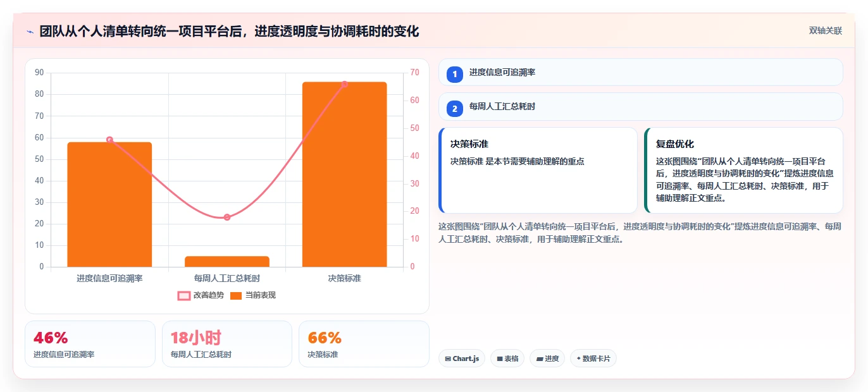Click the text 决策标准 是本节需要辅助理解的重点
The width and height of the screenshot is (868, 392).
click(x=518, y=161)
